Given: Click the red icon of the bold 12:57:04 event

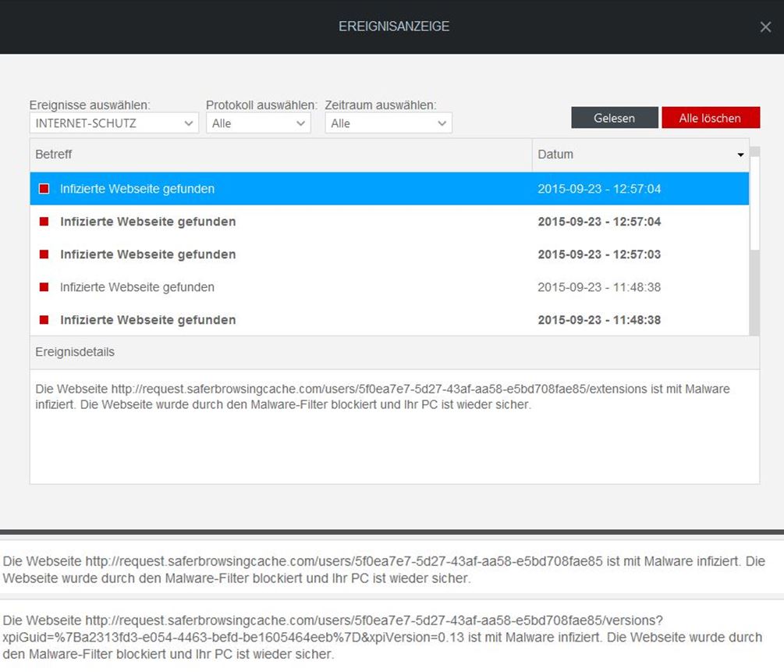Looking at the screenshot, I should pyautogui.click(x=44, y=222).
